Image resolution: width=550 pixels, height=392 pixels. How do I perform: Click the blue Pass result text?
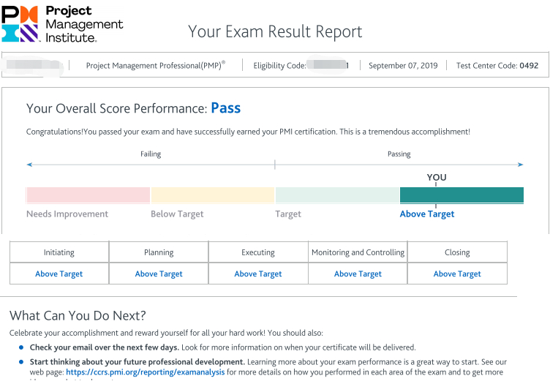[225, 108]
